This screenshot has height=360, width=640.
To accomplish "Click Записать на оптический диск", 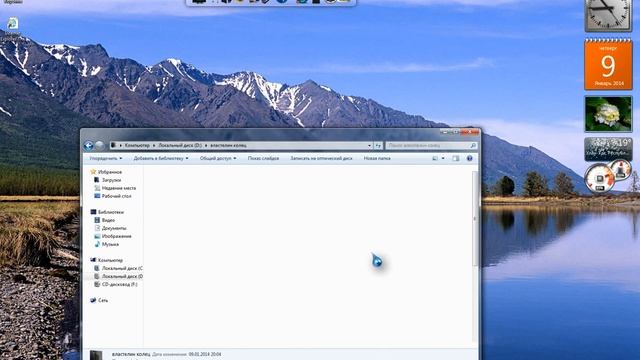I will click(x=321, y=158).
